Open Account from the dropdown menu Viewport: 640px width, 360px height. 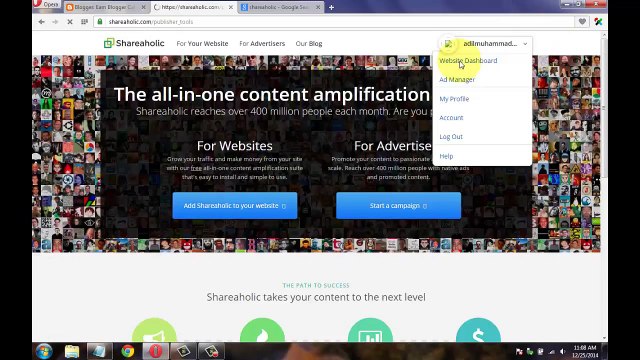pos(451,118)
